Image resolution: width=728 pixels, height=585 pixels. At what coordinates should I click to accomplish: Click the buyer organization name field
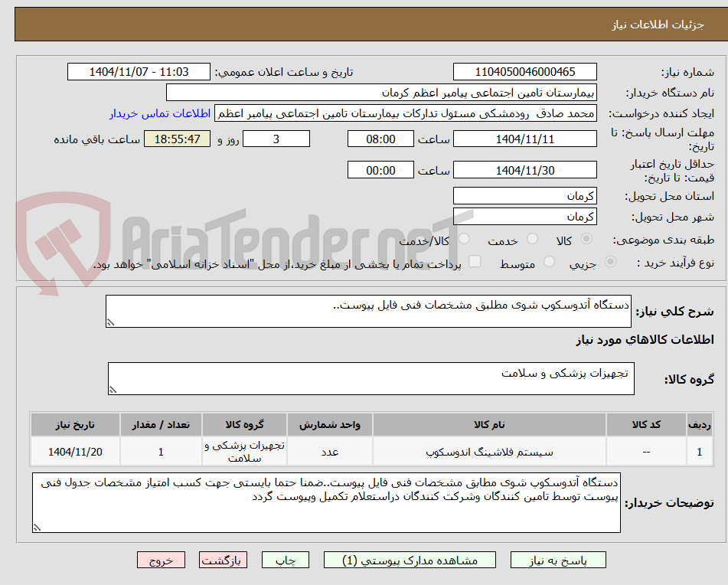[x=381, y=93]
